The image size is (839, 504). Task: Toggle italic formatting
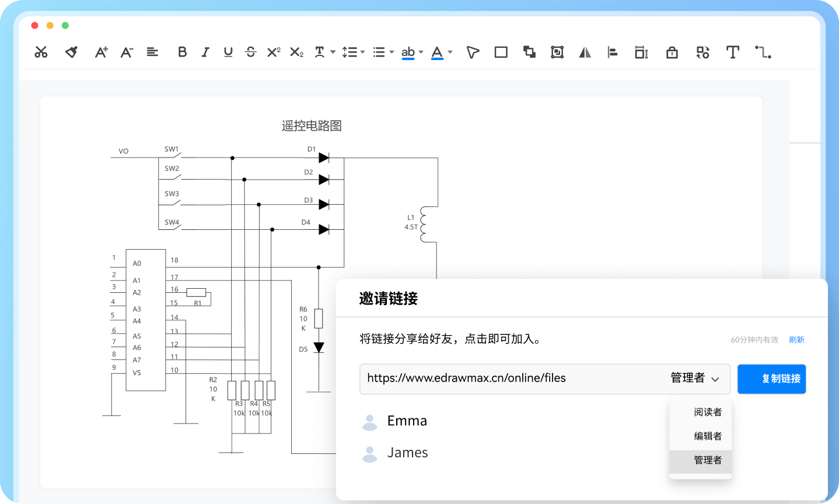click(205, 52)
